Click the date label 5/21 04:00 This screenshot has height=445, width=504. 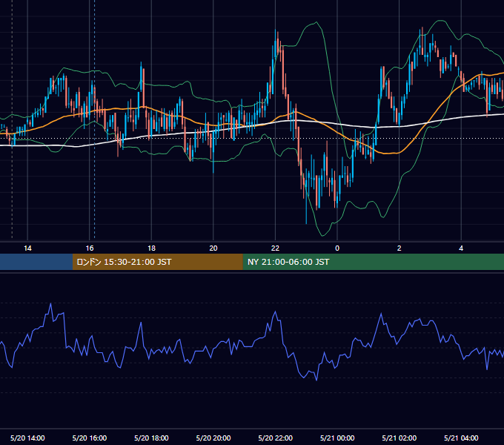461,438
